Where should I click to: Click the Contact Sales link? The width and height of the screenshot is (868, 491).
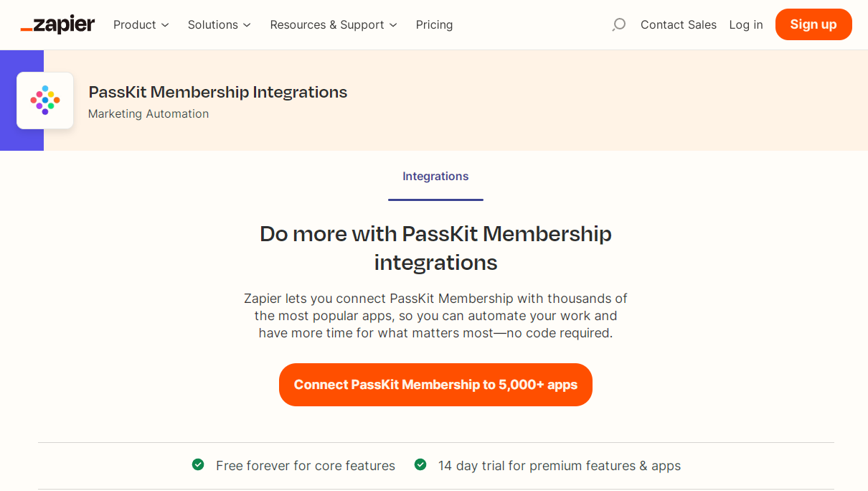click(x=678, y=24)
